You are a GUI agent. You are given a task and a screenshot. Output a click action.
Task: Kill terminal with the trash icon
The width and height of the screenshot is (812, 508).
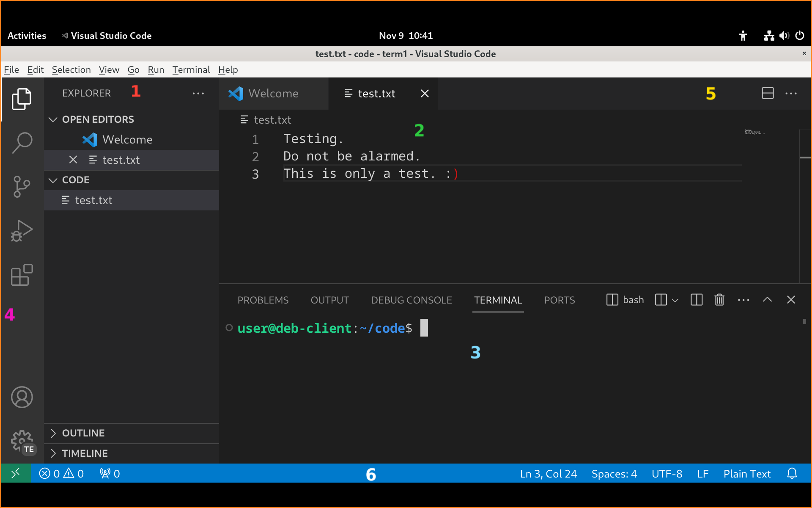click(x=719, y=300)
